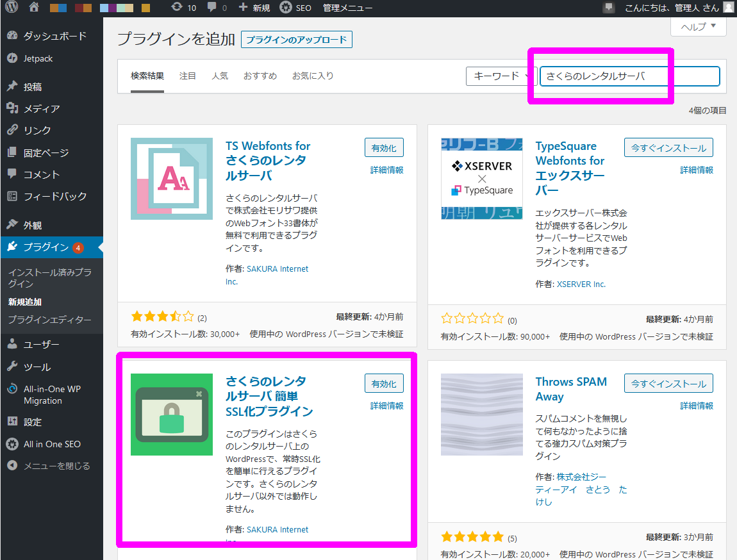Open メディア library menu
This screenshot has height=560, width=737.
(x=52, y=108)
